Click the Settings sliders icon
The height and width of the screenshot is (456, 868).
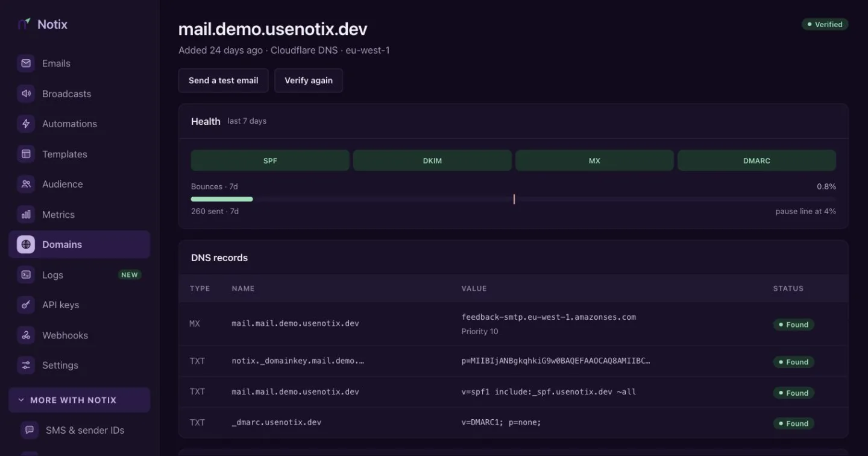coord(26,365)
